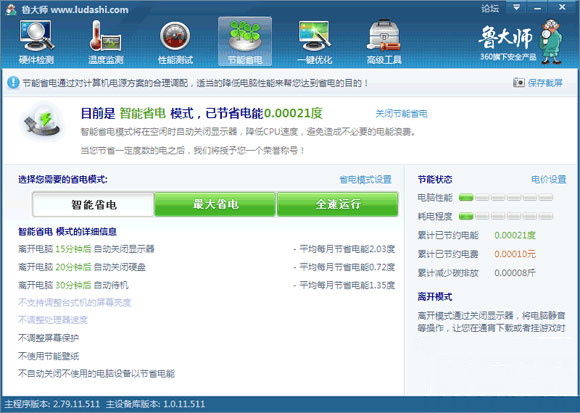Click the 0.00021度 saved energy value in 节能状态
The width and height of the screenshot is (580, 413).
pyautogui.click(x=515, y=235)
